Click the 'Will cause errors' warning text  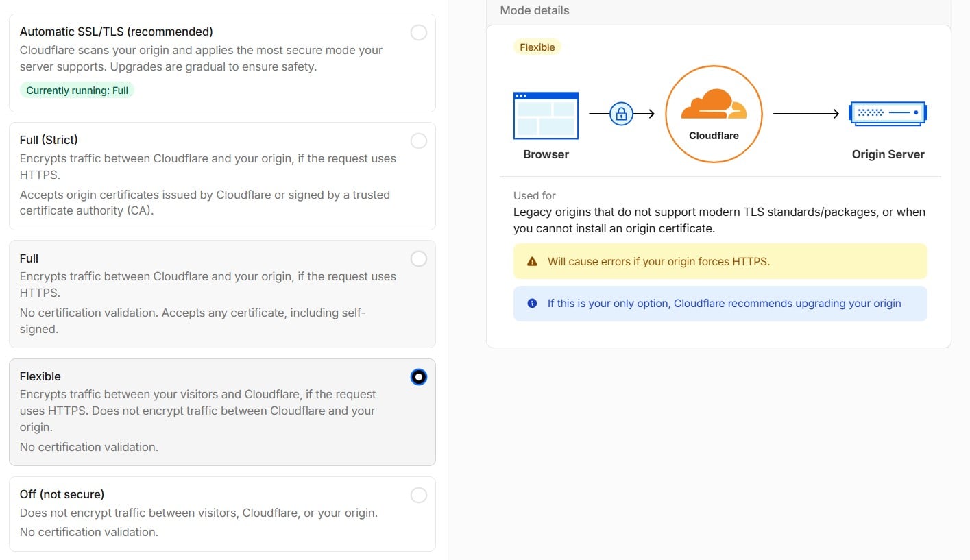(659, 262)
